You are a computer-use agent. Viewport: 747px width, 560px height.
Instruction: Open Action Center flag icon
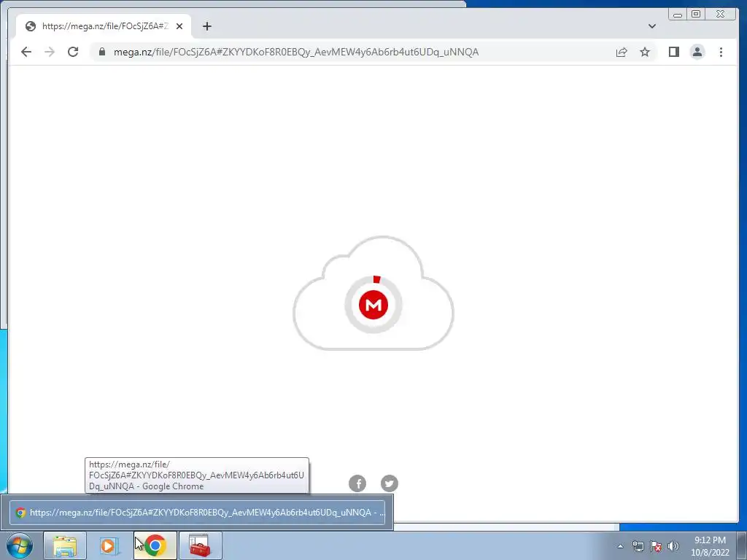coord(656,546)
